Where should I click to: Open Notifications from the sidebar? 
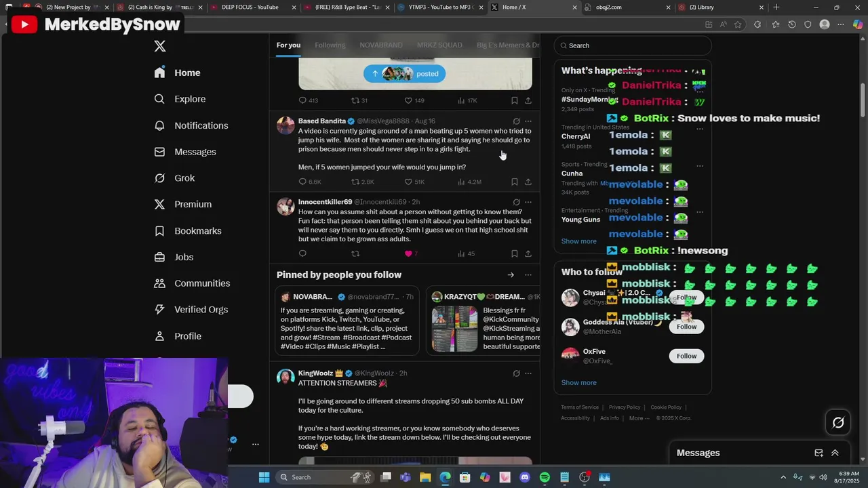191,125
